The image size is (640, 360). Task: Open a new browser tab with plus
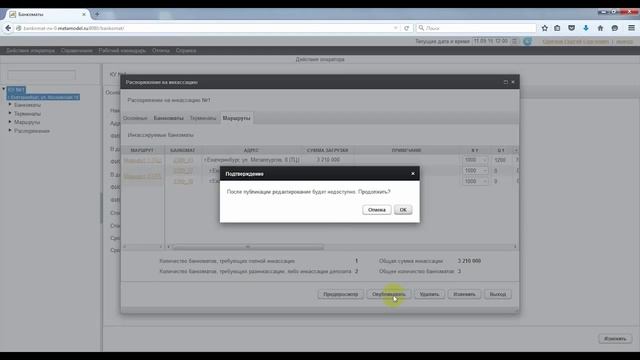coord(97,14)
